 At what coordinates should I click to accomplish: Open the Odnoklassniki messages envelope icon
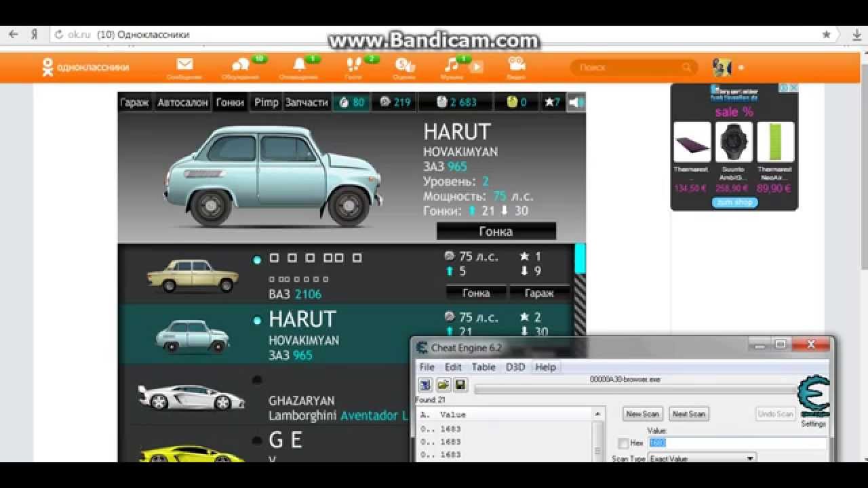coord(184,65)
